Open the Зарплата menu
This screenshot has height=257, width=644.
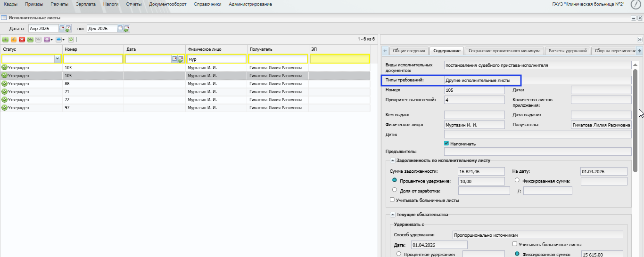tap(86, 4)
